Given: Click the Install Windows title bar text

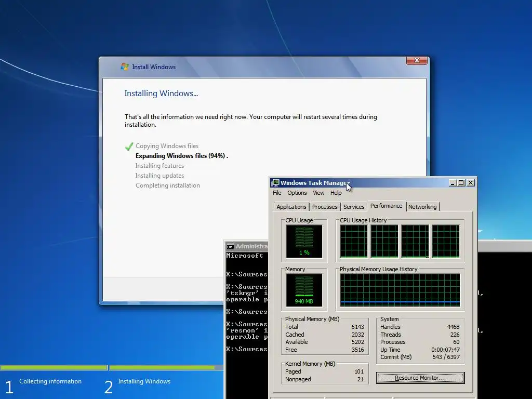Looking at the screenshot, I should coord(154,67).
